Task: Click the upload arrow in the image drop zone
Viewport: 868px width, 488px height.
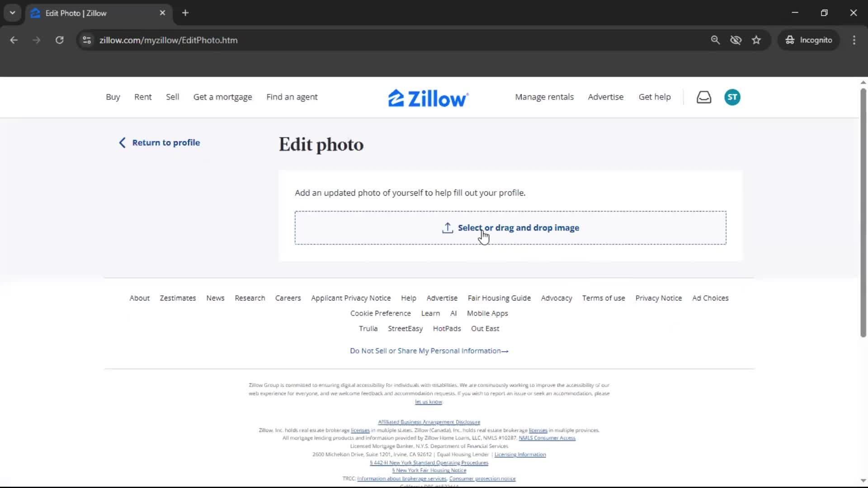Action: point(447,228)
